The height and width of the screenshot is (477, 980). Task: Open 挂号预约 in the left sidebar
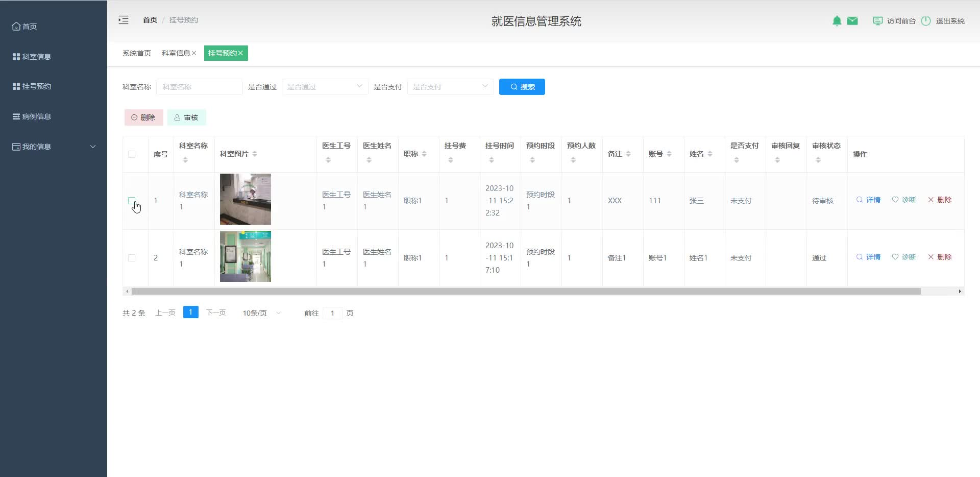point(54,86)
